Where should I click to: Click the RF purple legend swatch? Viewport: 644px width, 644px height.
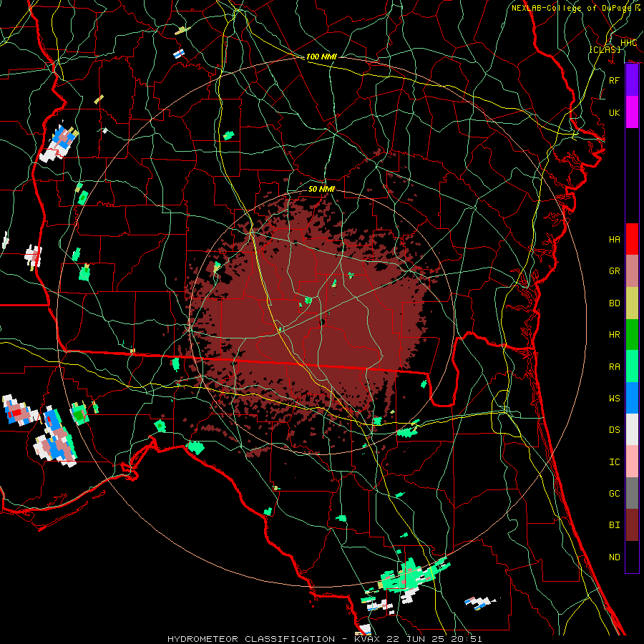[632, 80]
